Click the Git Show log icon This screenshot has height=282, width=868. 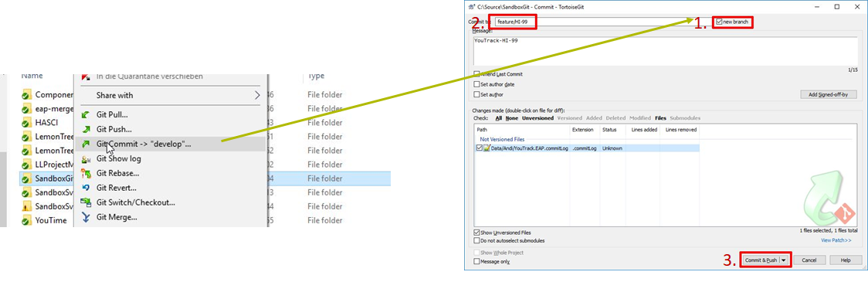coord(85,158)
